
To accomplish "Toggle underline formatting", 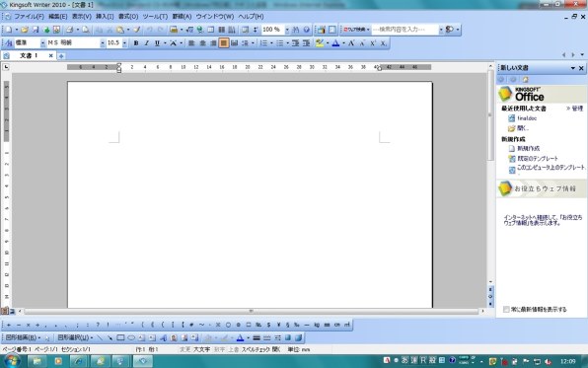I will click(157, 43).
